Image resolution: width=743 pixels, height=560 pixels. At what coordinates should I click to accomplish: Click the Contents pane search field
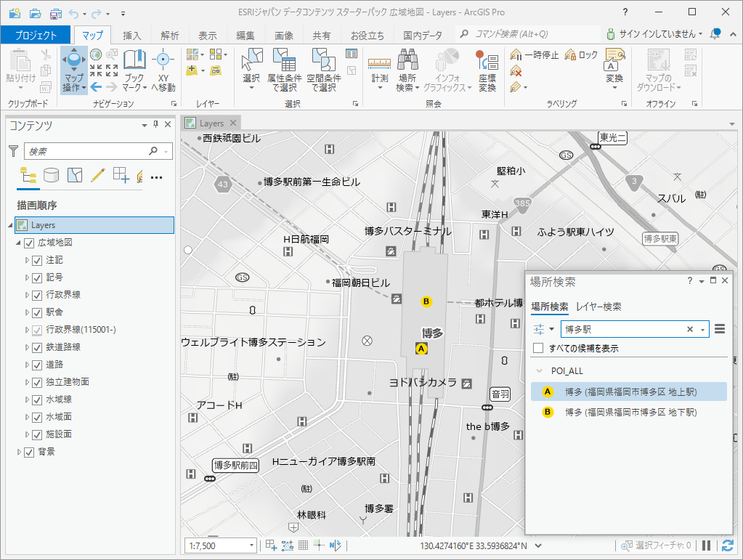click(98, 151)
